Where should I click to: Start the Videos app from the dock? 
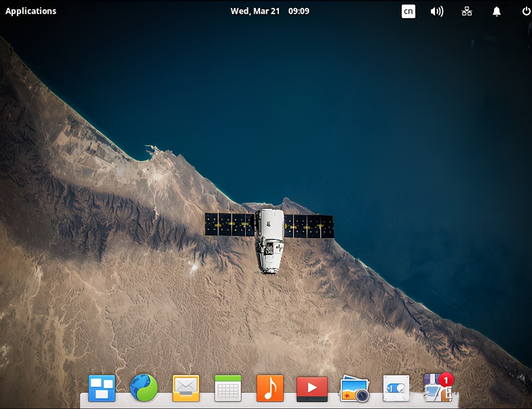coord(312,388)
